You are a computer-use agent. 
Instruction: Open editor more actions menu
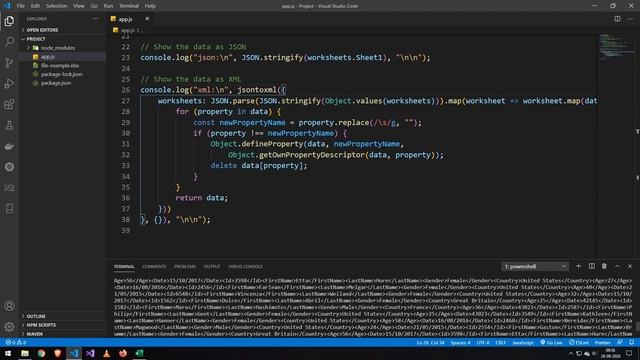(x=630, y=19)
